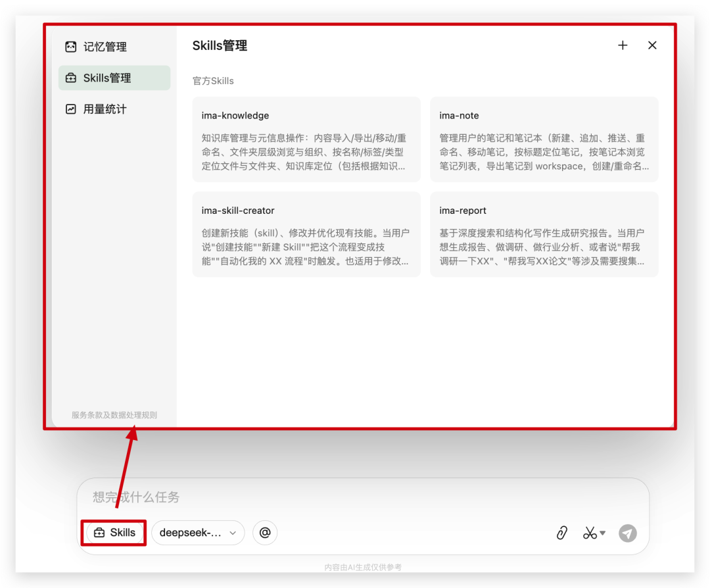Select Skills管理 sidebar item
710x588 pixels.
[x=114, y=78]
